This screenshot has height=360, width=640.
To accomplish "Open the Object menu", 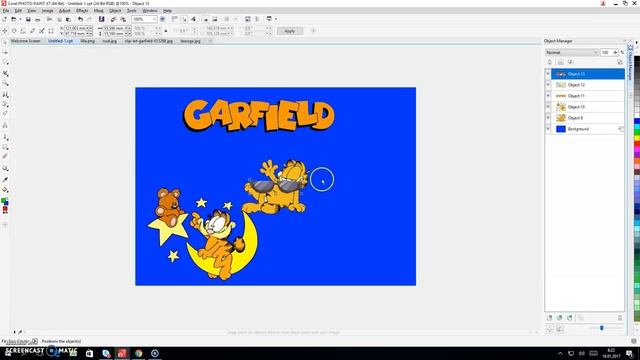I will [x=115, y=11].
